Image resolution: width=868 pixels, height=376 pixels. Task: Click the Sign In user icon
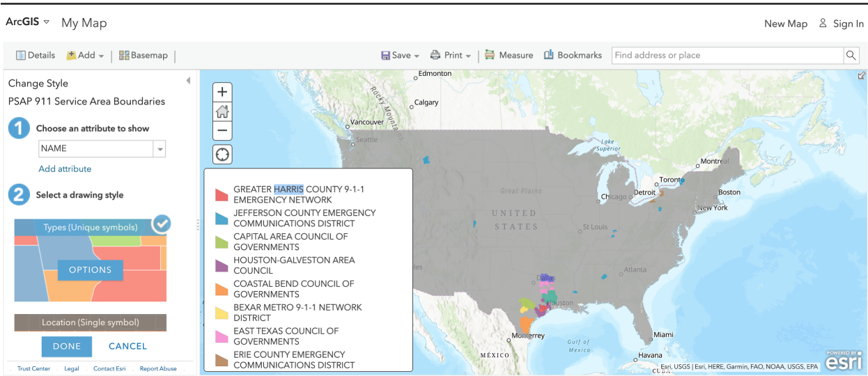tap(823, 23)
